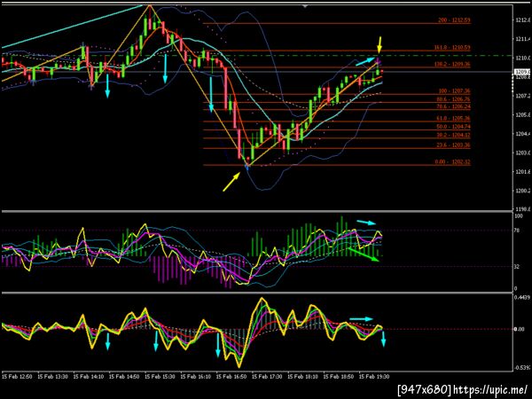Click the '78' level on oscillator scale
This screenshot has height=399, width=532.
coord(518,231)
